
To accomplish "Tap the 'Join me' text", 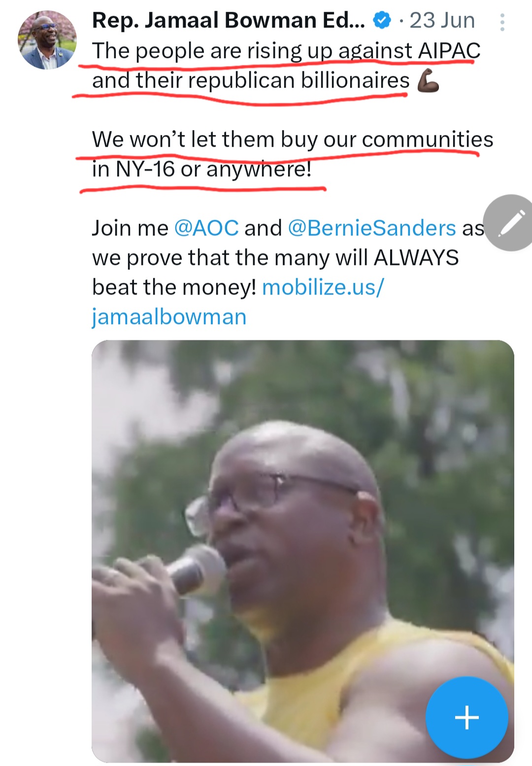I will [x=130, y=228].
